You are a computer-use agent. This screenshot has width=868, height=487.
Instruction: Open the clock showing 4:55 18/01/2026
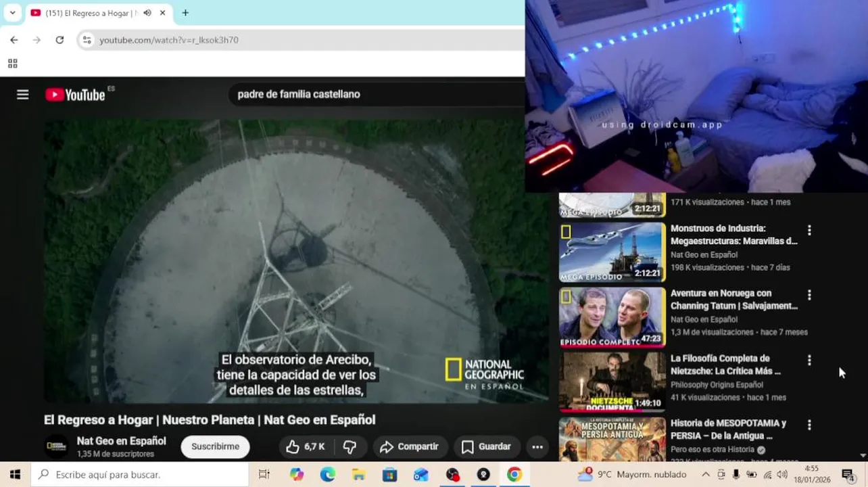811,474
